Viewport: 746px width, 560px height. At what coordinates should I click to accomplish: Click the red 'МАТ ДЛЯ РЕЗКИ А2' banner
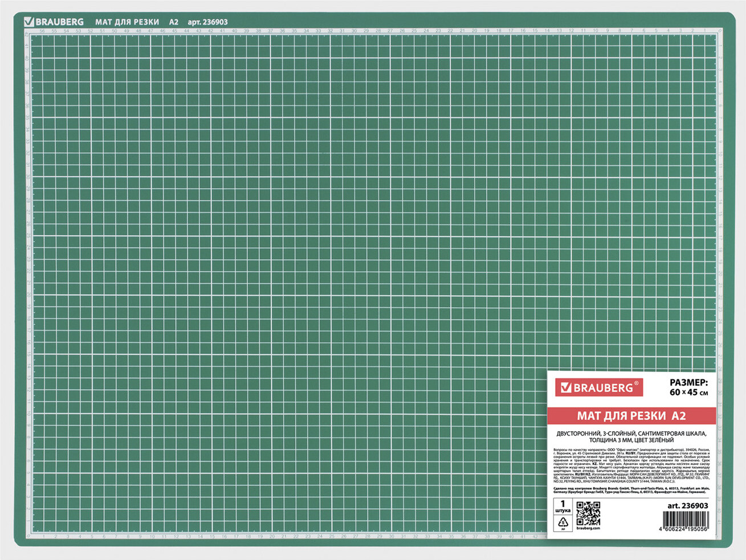point(631,416)
